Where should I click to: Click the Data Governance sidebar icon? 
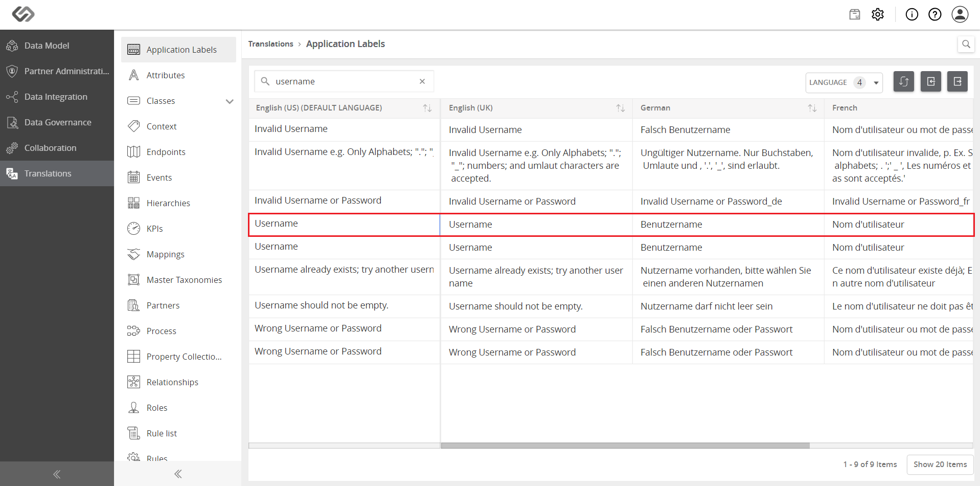click(x=12, y=122)
